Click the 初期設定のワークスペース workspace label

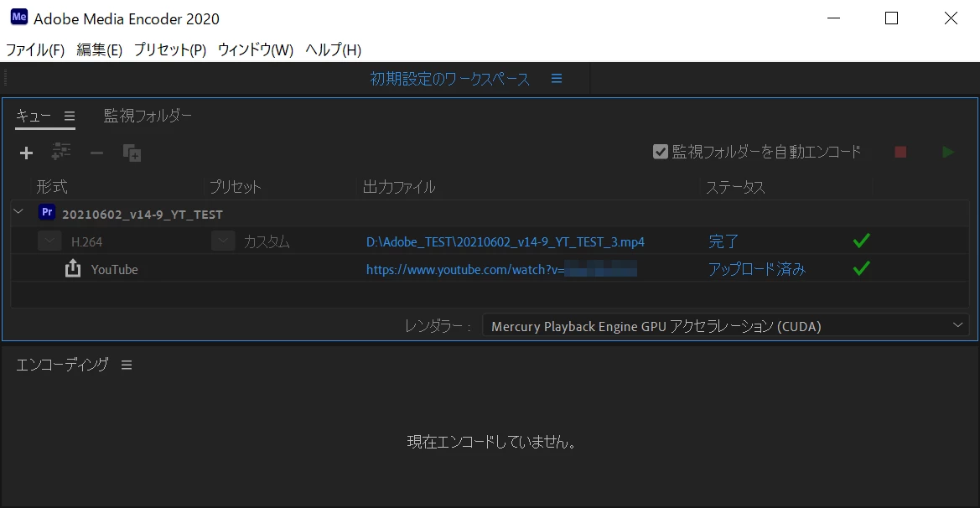point(449,79)
